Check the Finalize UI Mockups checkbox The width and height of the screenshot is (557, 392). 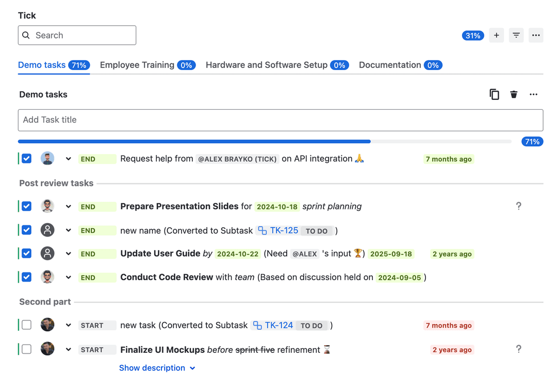(x=27, y=349)
